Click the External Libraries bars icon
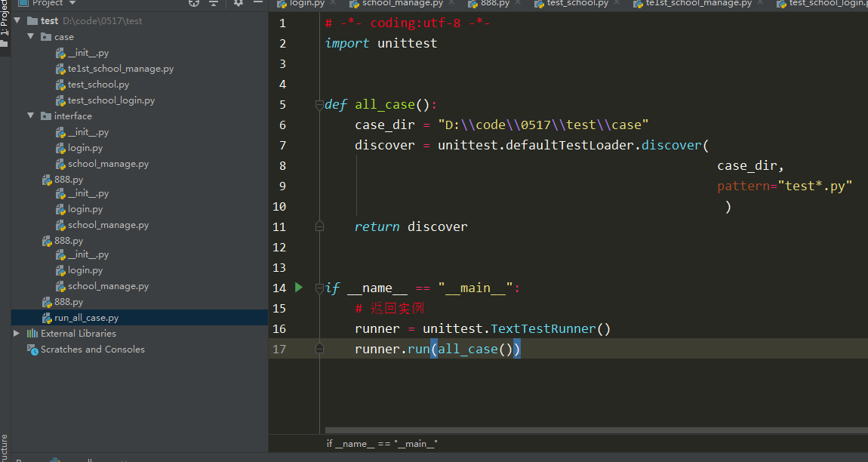868x462 pixels. [x=32, y=334]
